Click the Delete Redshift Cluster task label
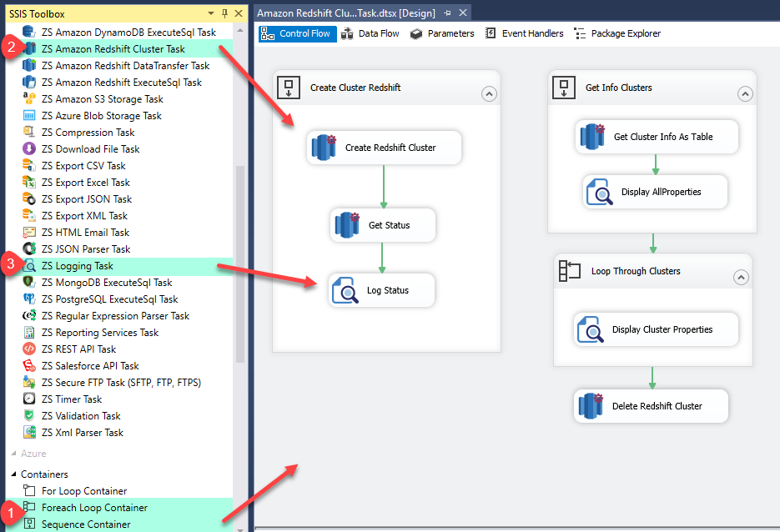Image resolution: width=780 pixels, height=532 pixels. (657, 406)
